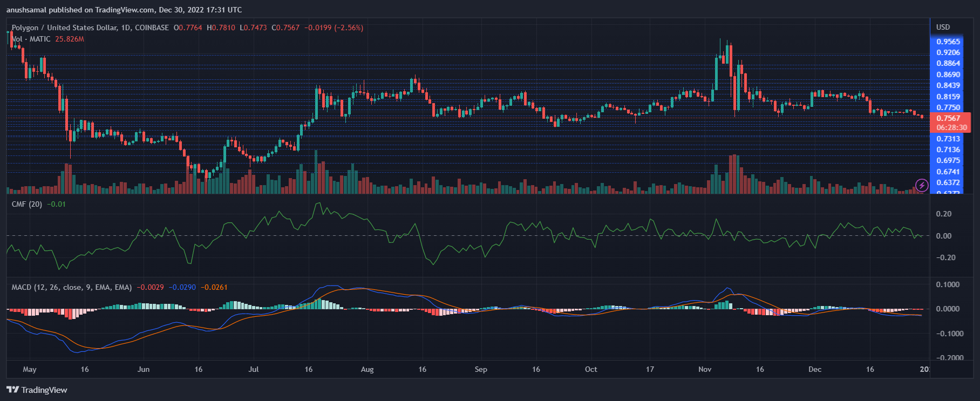
Task: Click the red volume value 25.826M
Action: point(70,39)
